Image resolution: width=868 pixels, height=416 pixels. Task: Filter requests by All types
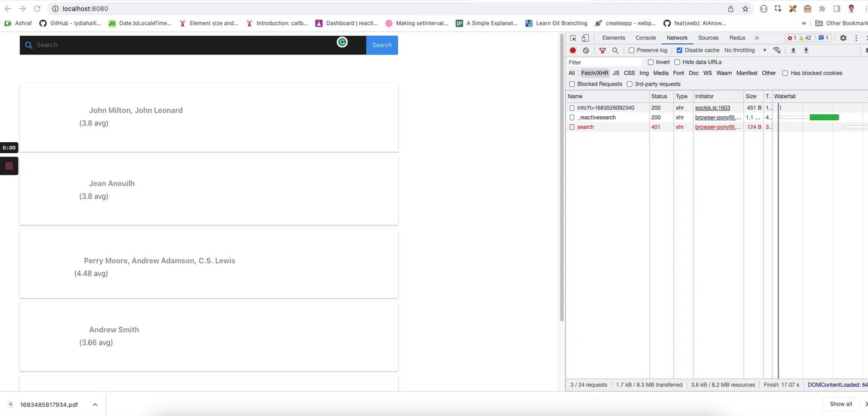coord(572,73)
